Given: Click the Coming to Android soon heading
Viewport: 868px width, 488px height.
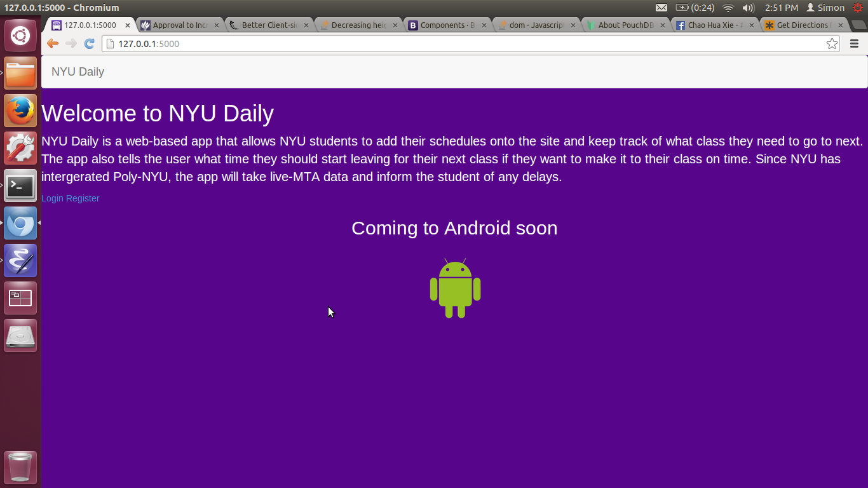Looking at the screenshot, I should 454,228.
